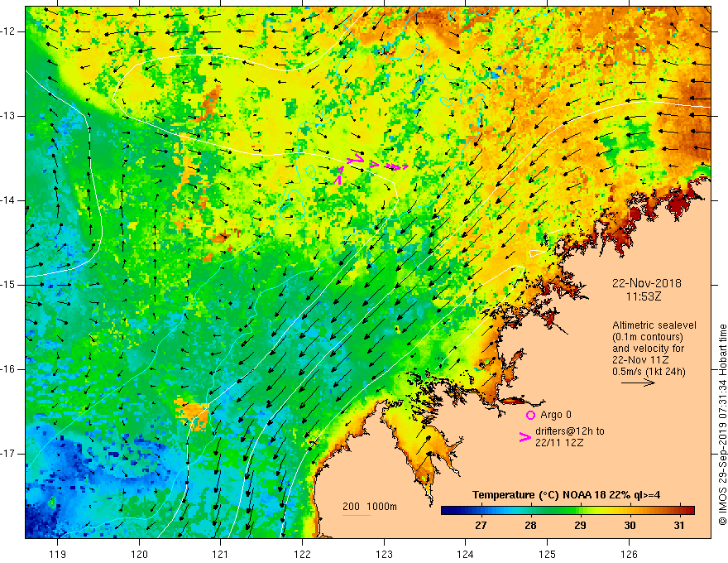Screen dimensions: 728x563
Task: Click the "200 1000m" depth contour label
Action: (370, 507)
